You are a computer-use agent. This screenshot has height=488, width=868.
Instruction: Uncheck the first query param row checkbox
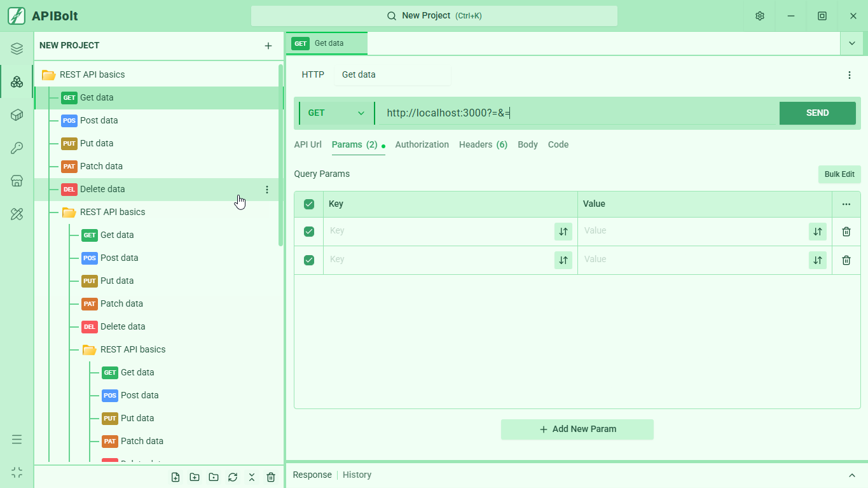point(309,232)
